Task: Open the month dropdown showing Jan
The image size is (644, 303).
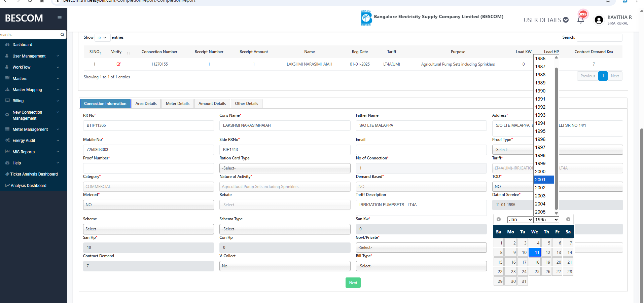Action: tap(520, 220)
